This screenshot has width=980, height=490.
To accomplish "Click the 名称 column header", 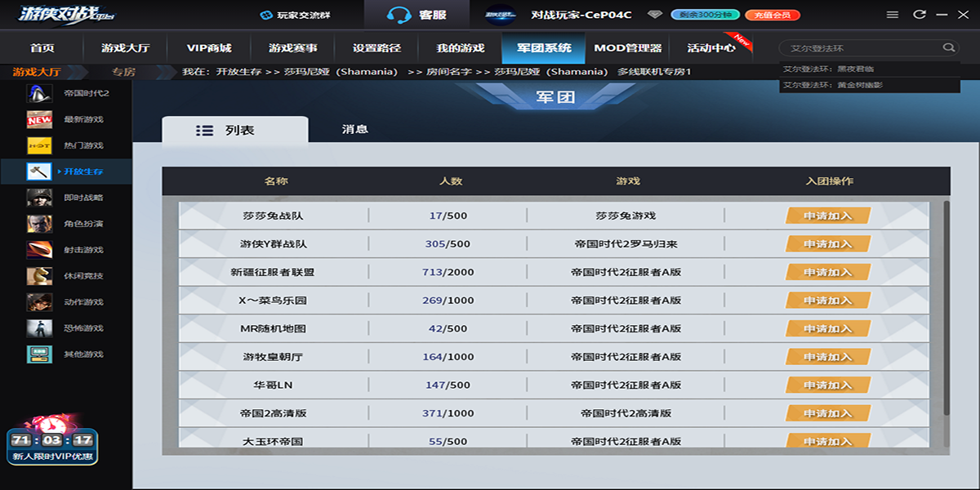I will pos(276,181).
